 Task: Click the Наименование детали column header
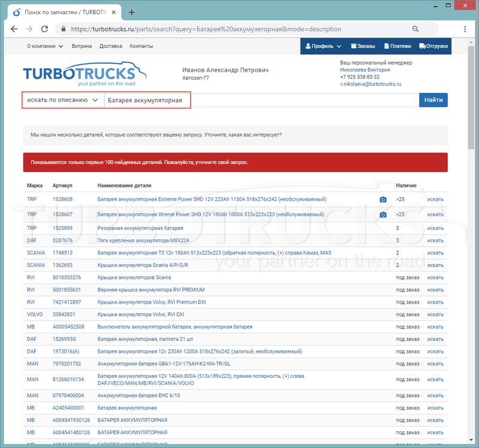125,186
